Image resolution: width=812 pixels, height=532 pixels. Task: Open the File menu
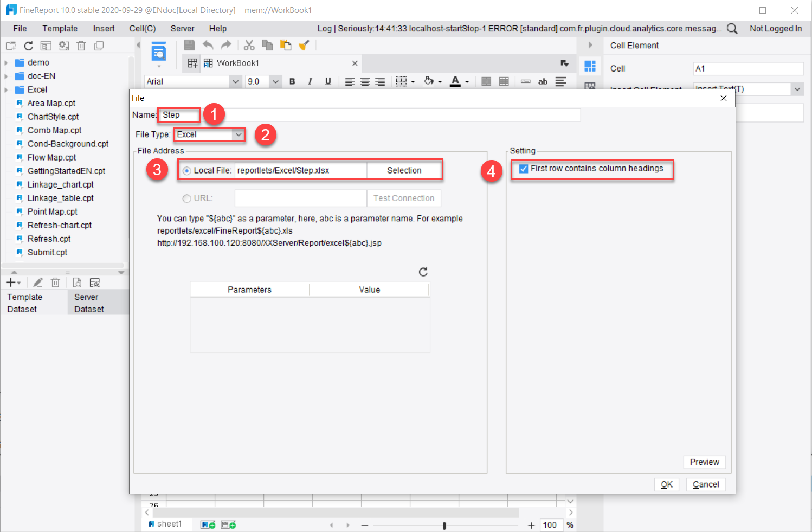coord(20,29)
